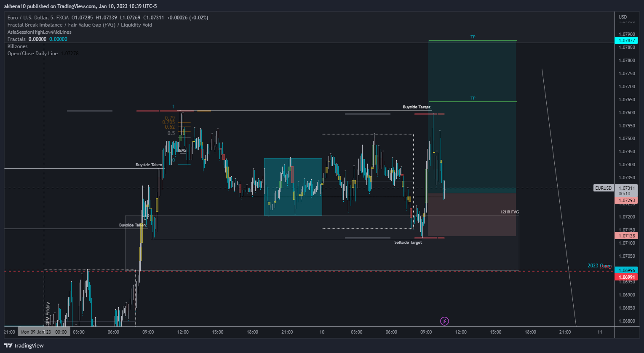The width and height of the screenshot is (644, 353).
Task: Click the day 10 marker on time axis
Action: (x=322, y=332)
